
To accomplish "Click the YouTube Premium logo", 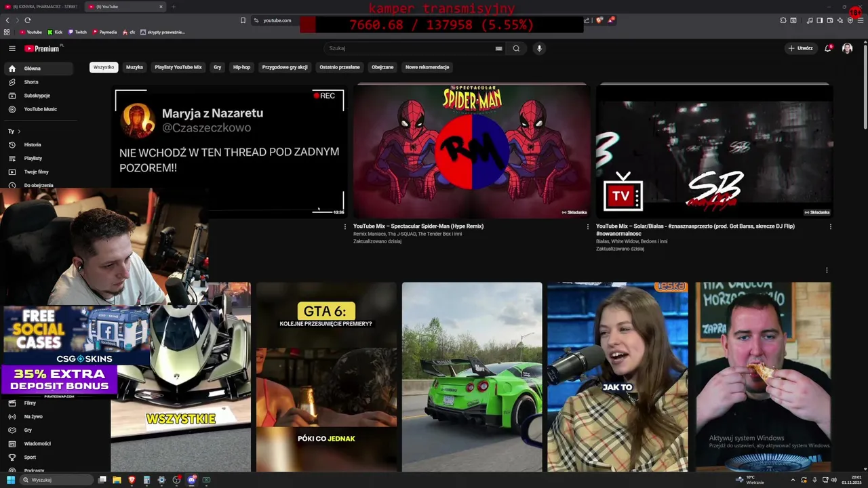I will (x=42, y=48).
